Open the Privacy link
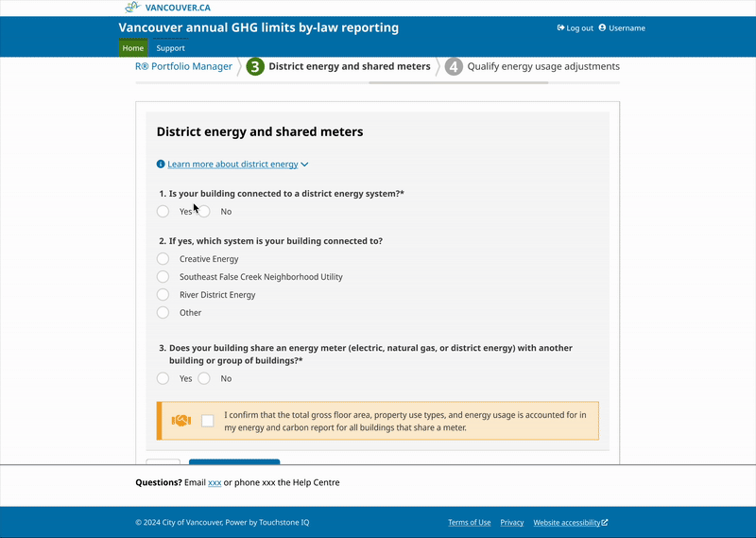 [x=511, y=523]
